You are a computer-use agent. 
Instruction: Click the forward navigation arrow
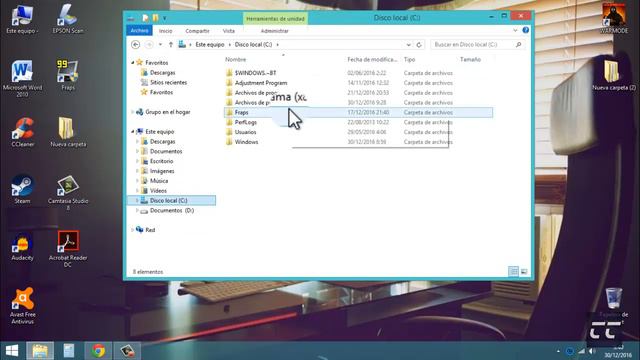(x=149, y=44)
